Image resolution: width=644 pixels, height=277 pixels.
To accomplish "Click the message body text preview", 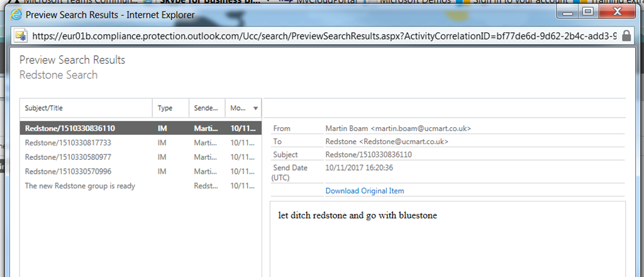I will tap(357, 216).
